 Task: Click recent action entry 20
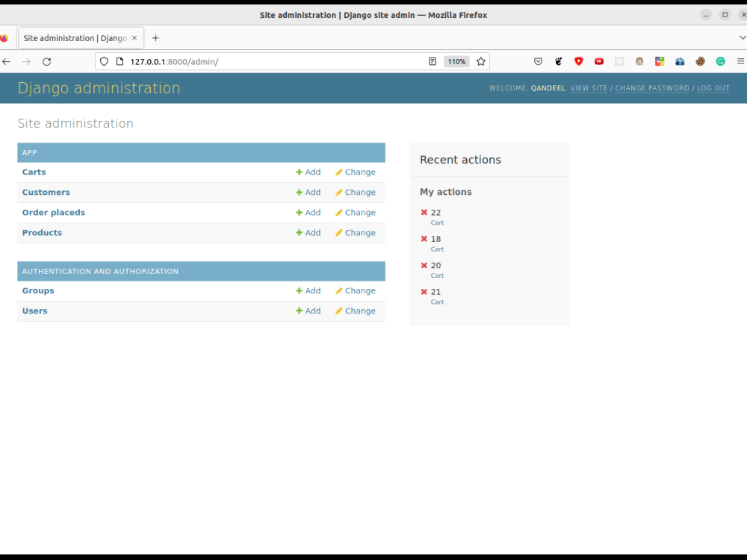(436, 265)
